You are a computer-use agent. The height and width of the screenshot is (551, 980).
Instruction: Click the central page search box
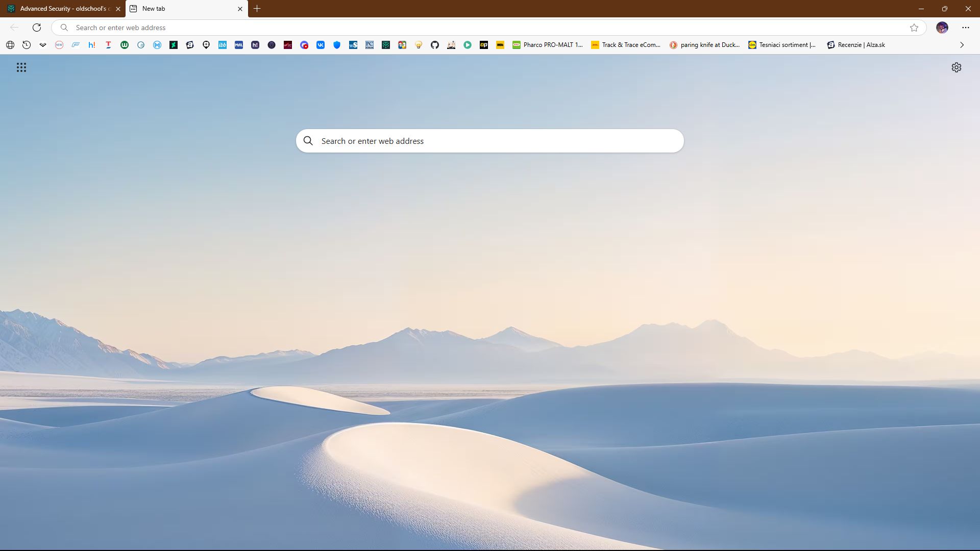490,141
